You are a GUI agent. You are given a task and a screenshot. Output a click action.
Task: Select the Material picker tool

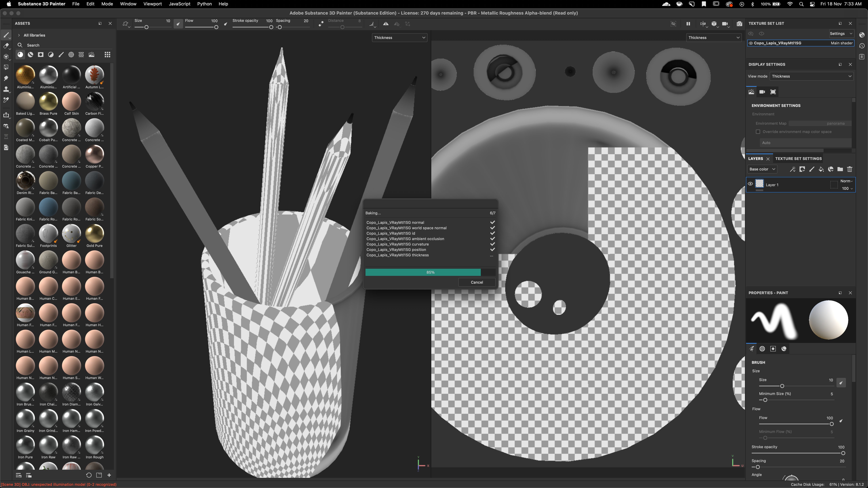(6, 100)
